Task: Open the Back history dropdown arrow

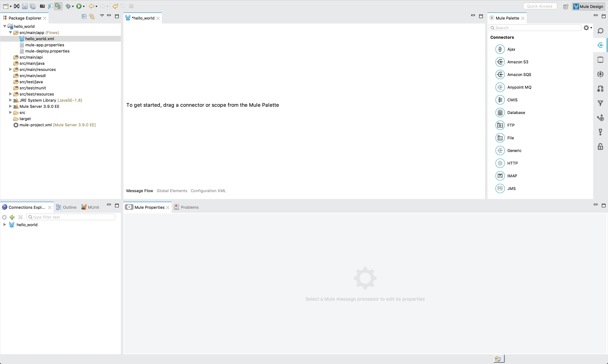Action: [96, 6]
